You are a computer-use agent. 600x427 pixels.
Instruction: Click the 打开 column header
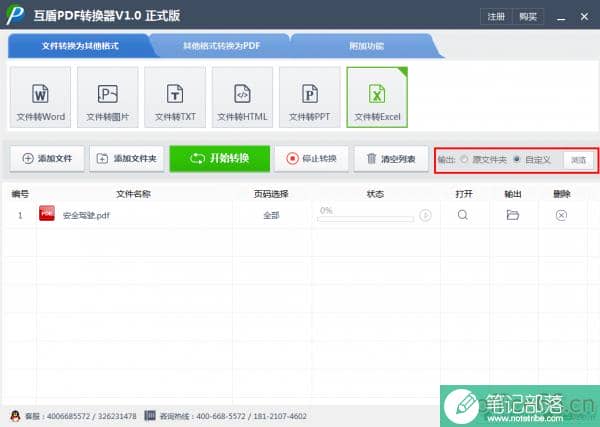[464, 194]
